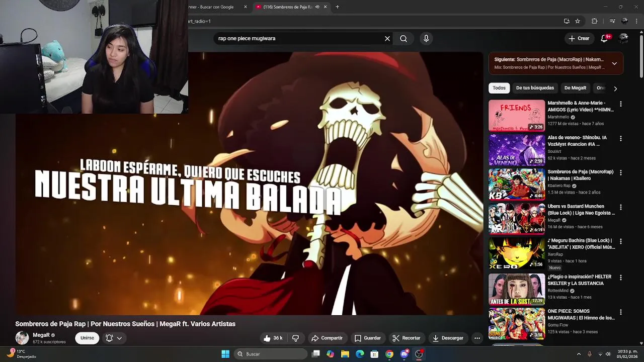Open options for Alas de veneno video
The image size is (644, 362).
click(x=621, y=138)
